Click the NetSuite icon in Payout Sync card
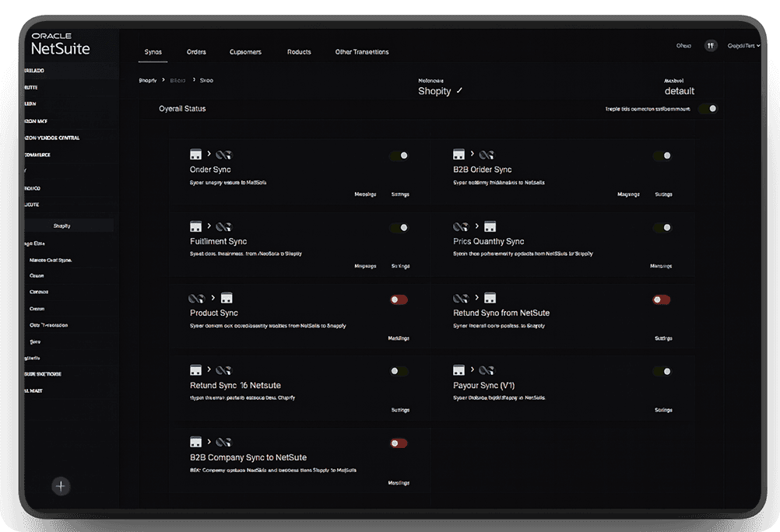Viewport: 780px width, 532px height. (488, 369)
